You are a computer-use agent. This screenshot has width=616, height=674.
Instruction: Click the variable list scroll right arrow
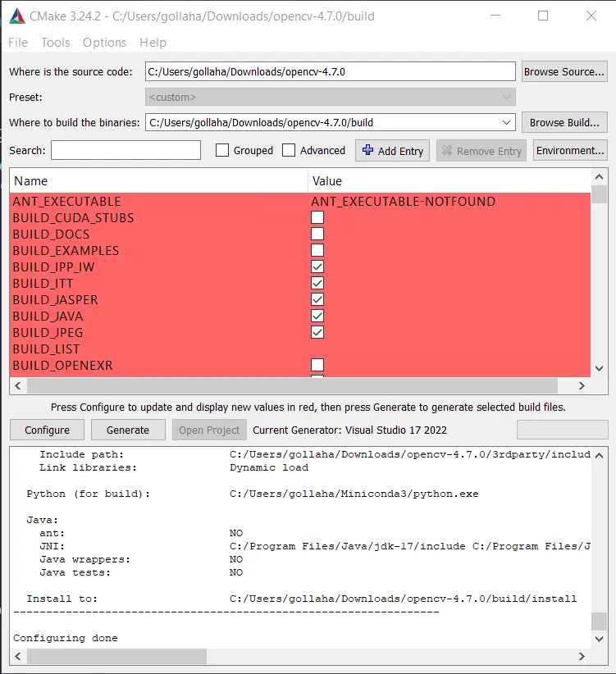coord(582,385)
